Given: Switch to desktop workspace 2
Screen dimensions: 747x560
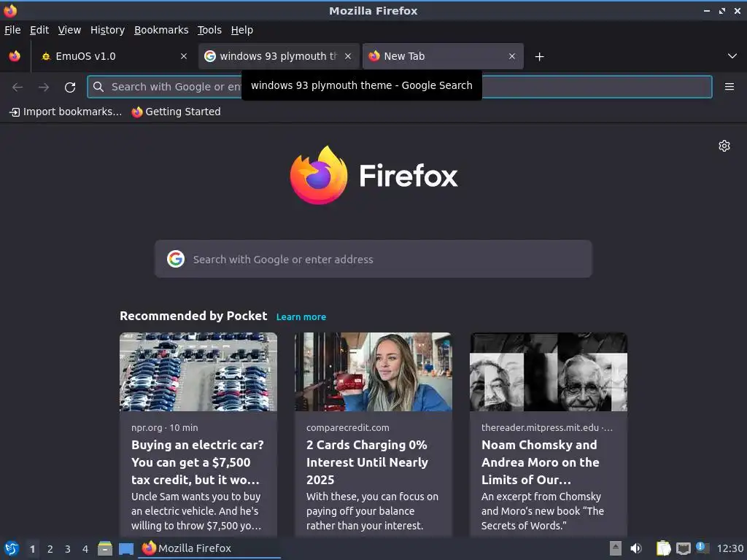Looking at the screenshot, I should pyautogui.click(x=50, y=549).
